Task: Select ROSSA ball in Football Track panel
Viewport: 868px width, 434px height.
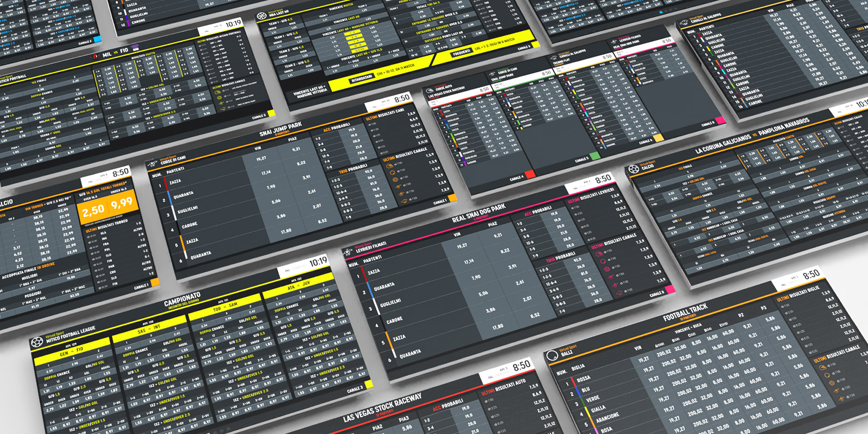Action: [x=584, y=379]
